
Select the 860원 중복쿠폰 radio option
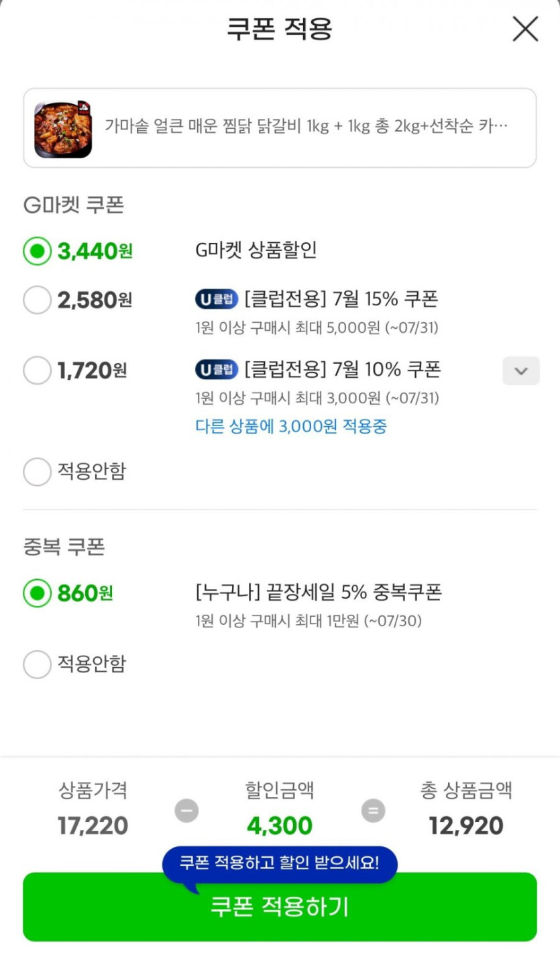pos(37,593)
